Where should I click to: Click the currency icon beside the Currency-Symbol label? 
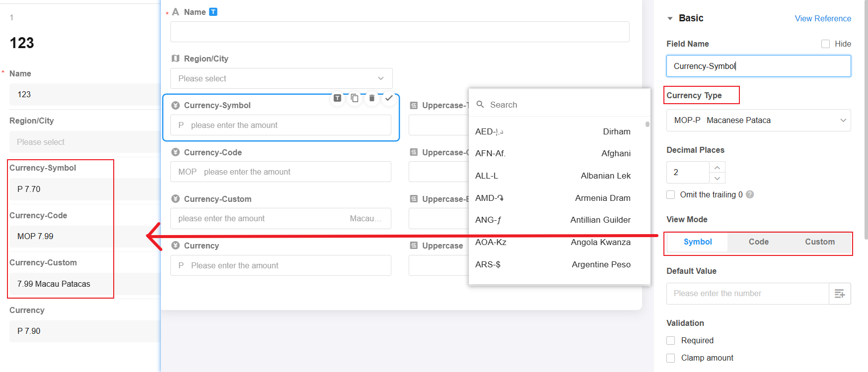coord(175,105)
